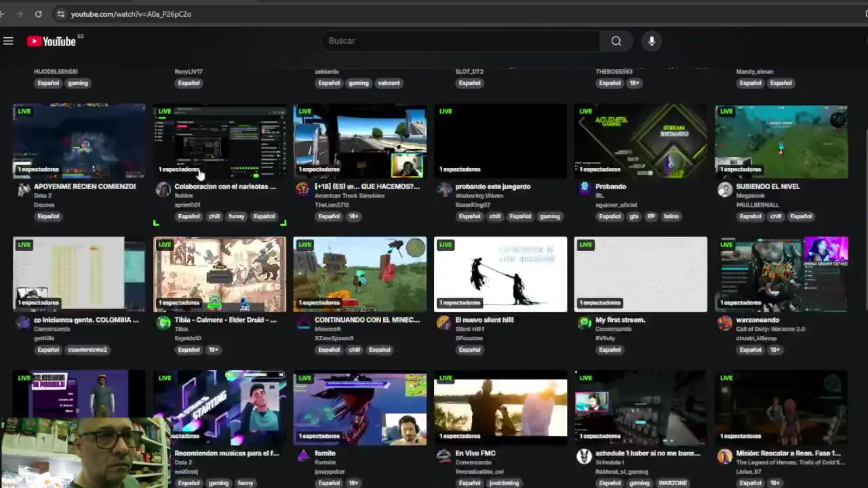Viewport: 868px width, 488px height.
Task: Open jonaypoker channel avatar
Action: coord(303,456)
